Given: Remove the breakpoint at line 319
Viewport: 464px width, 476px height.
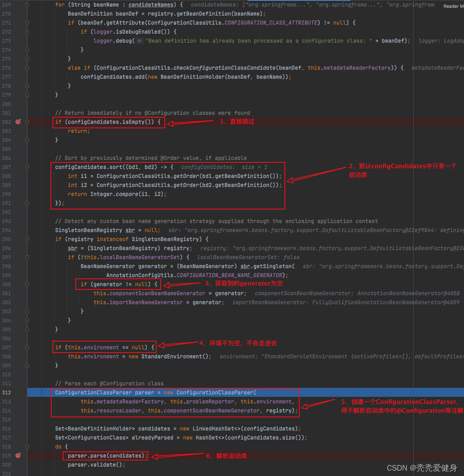Looking at the screenshot, I should (x=18, y=456).
